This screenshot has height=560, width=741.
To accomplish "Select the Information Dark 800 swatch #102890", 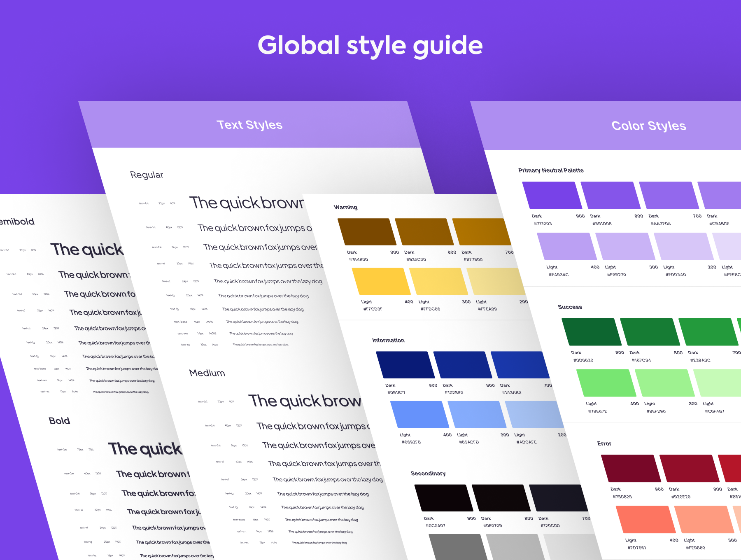I will click(x=462, y=365).
